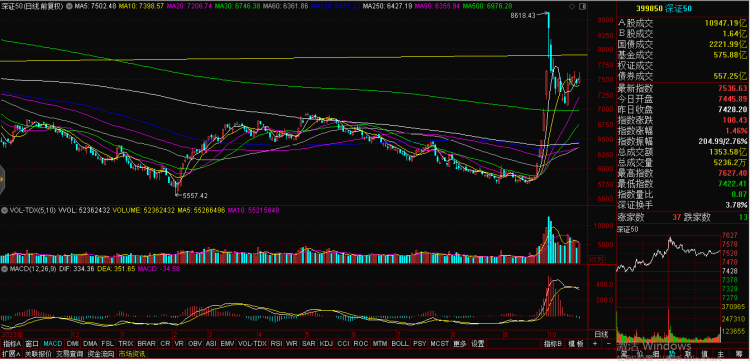Screen dimensions: 750x361
Task: Switch indicator to KDJ
Action: [x=326, y=343]
